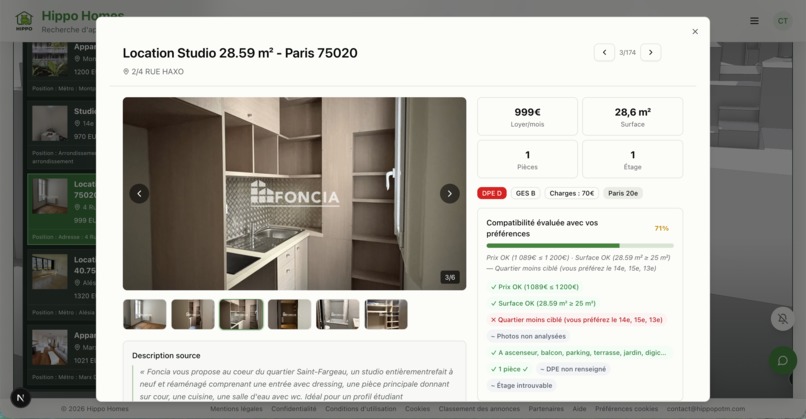Click the 28,6 m² Surface card

pyautogui.click(x=632, y=117)
